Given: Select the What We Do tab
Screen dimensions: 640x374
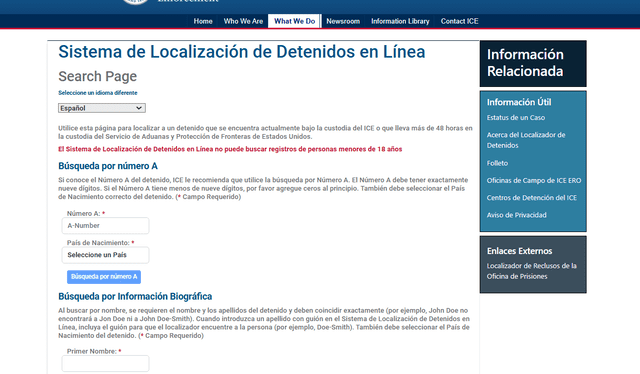Looking at the screenshot, I should click(294, 21).
